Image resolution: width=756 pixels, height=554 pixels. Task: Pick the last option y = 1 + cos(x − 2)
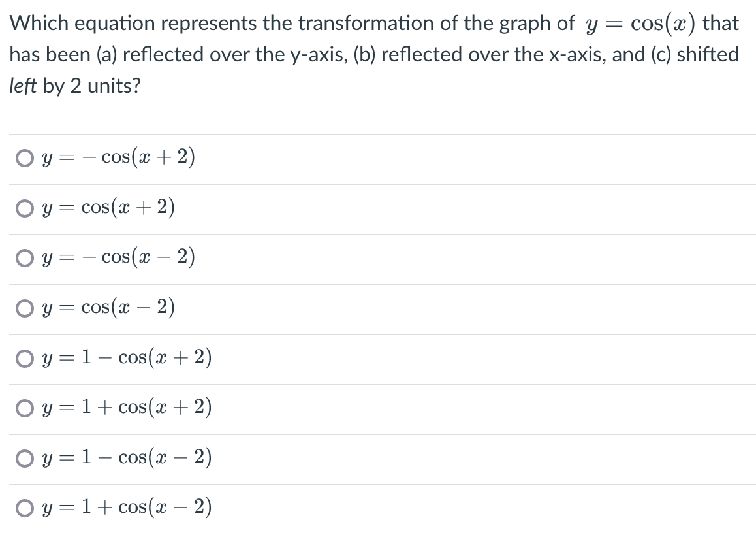click(24, 508)
